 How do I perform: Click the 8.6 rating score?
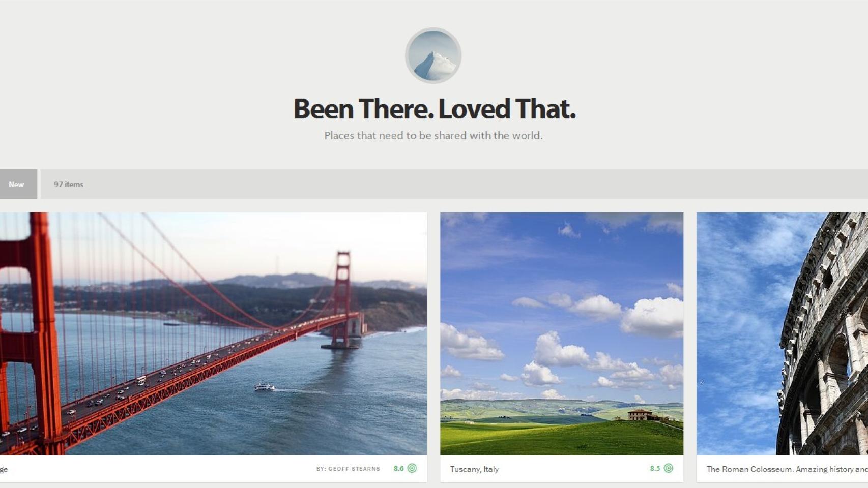[398, 469]
